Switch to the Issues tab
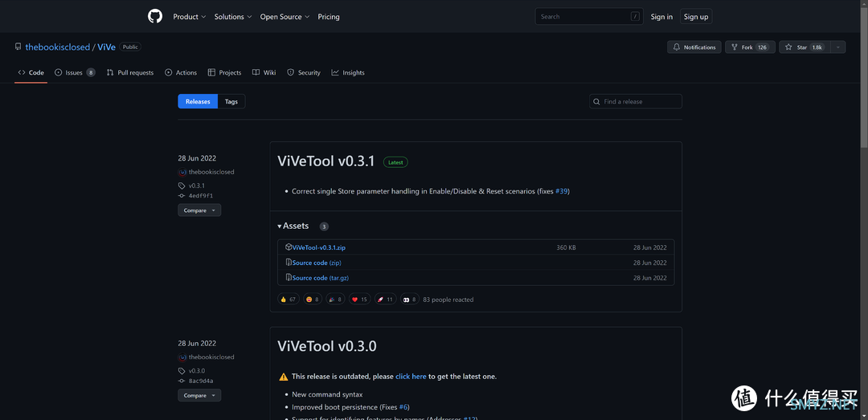 pyautogui.click(x=75, y=72)
